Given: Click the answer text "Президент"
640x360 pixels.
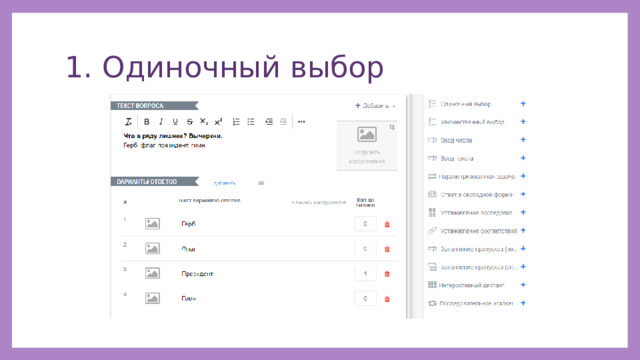Looking at the screenshot, I should (197, 273).
